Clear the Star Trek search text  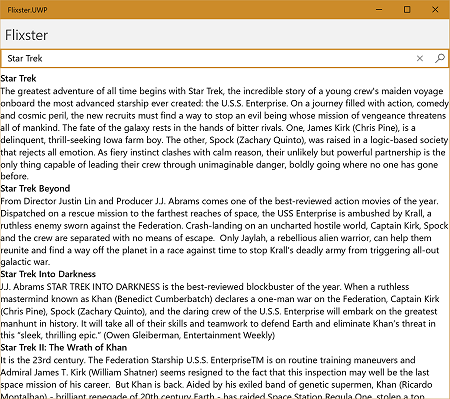pos(420,59)
